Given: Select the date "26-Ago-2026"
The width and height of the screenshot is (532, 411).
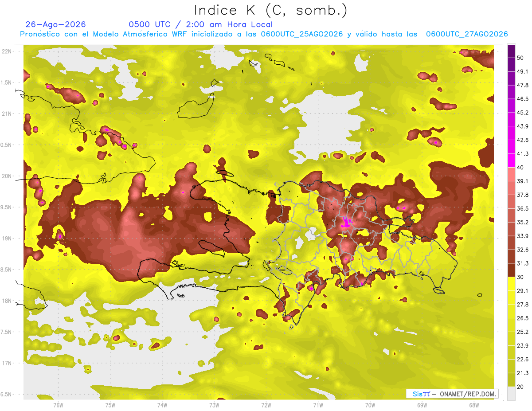Looking at the screenshot, I should [56, 24].
